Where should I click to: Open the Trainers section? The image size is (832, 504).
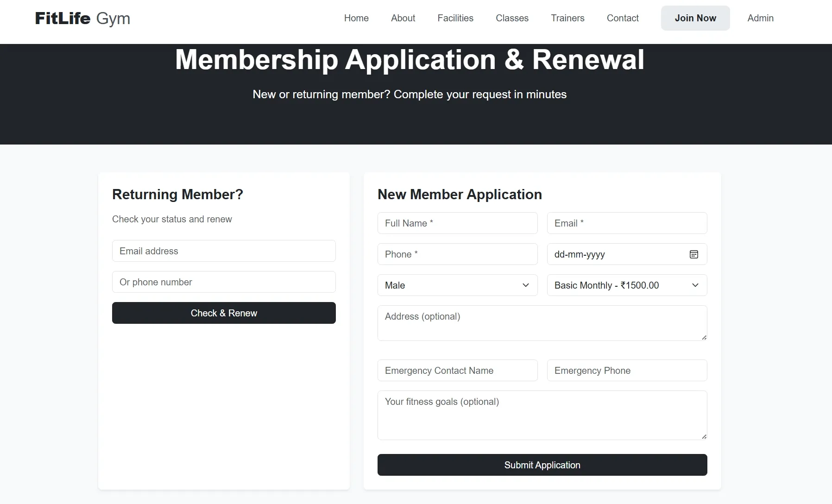point(567,18)
